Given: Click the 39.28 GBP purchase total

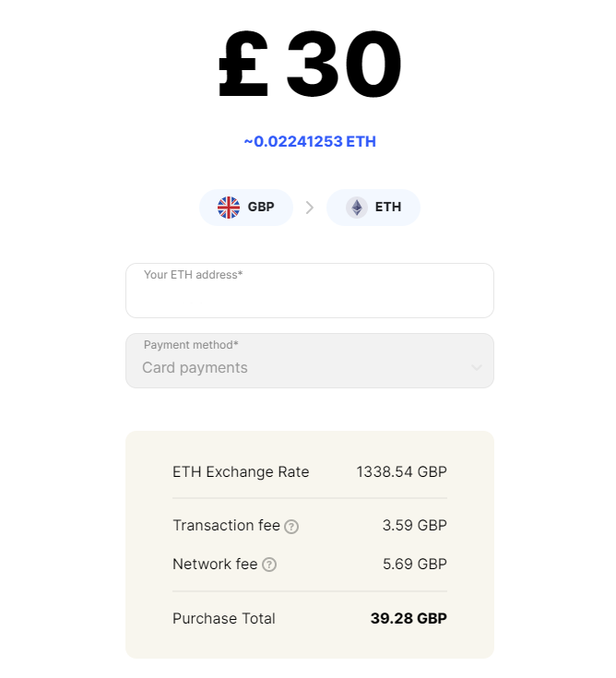Looking at the screenshot, I should pyautogui.click(x=409, y=618).
